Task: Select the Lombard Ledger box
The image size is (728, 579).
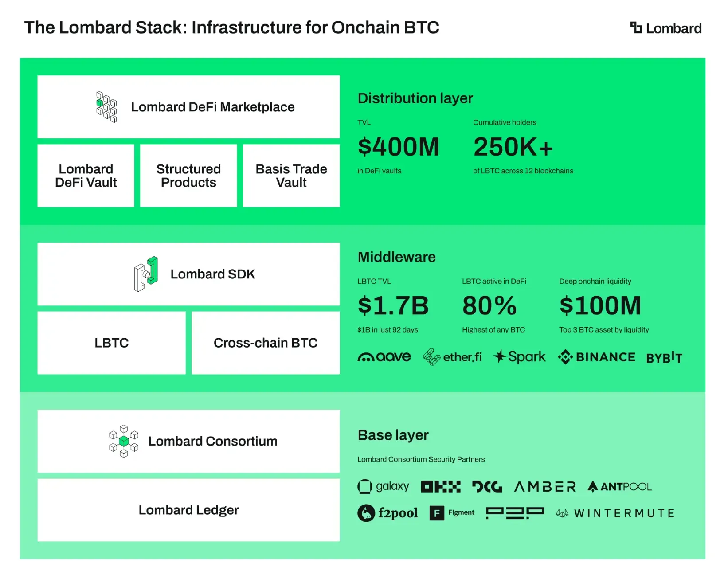Action: pos(188,510)
